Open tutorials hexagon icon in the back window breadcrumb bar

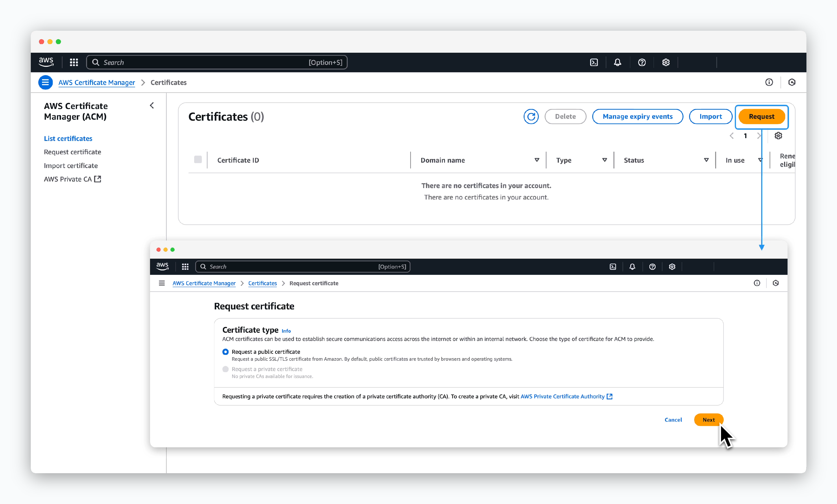tap(791, 82)
